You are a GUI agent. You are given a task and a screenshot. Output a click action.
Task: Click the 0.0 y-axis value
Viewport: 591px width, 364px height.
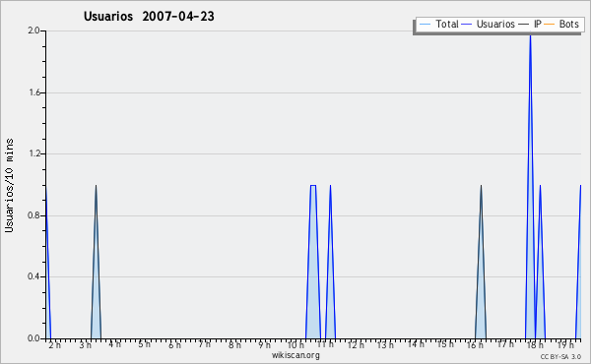coord(33,338)
